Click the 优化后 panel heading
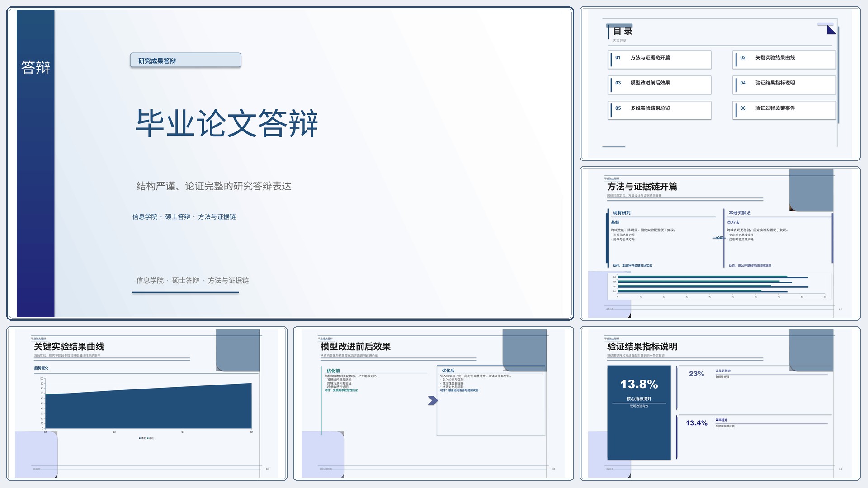 [x=448, y=371]
